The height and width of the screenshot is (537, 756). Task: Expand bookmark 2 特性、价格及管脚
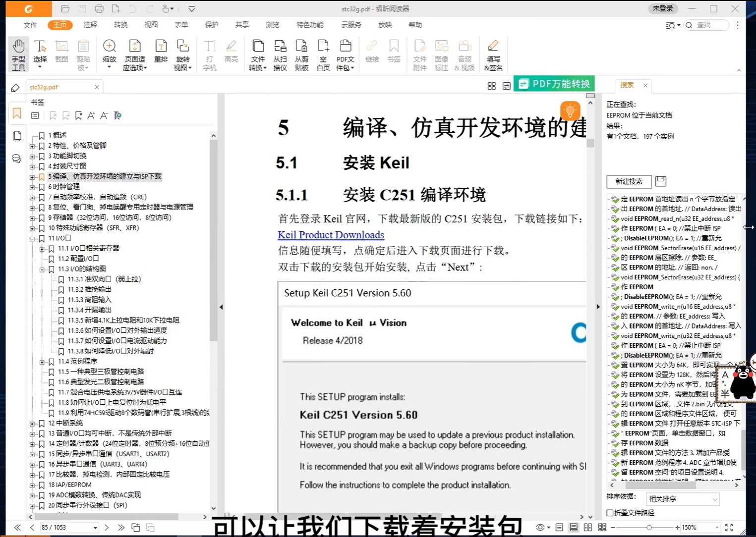point(32,146)
